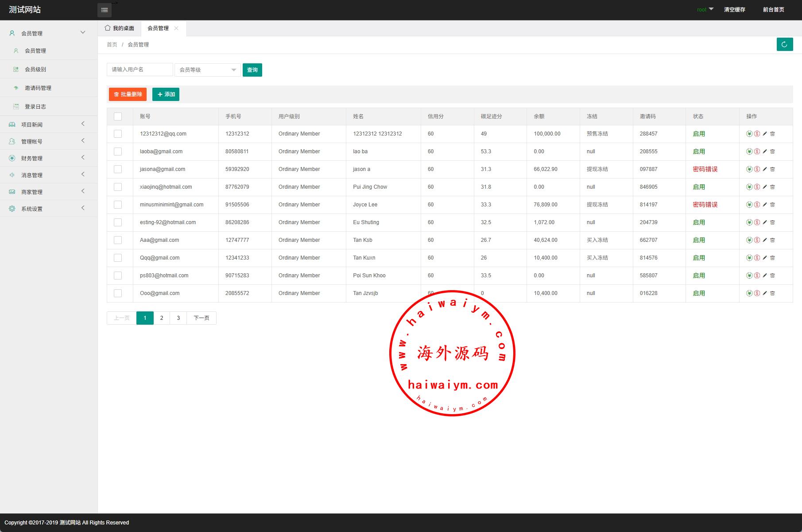802x532 pixels.
Task: Click the pencil edit icon for xiaojinq@hotmail.com
Action: point(765,187)
